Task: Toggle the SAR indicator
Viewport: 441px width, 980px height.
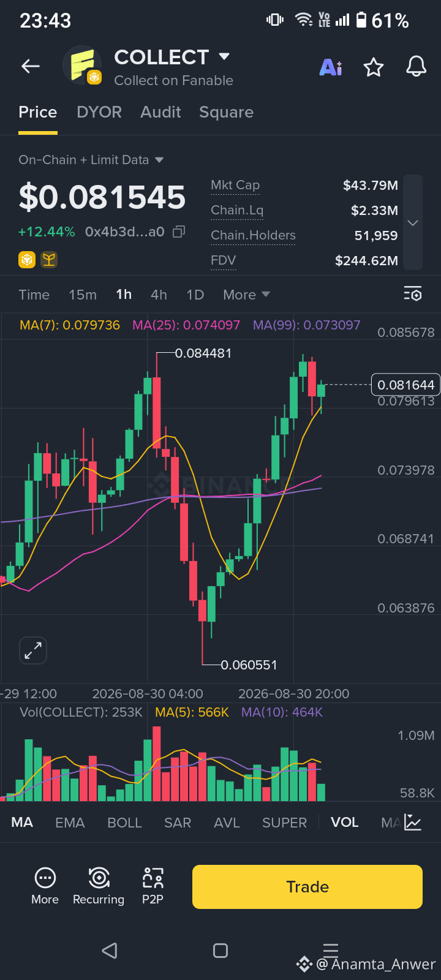Action: [x=178, y=823]
